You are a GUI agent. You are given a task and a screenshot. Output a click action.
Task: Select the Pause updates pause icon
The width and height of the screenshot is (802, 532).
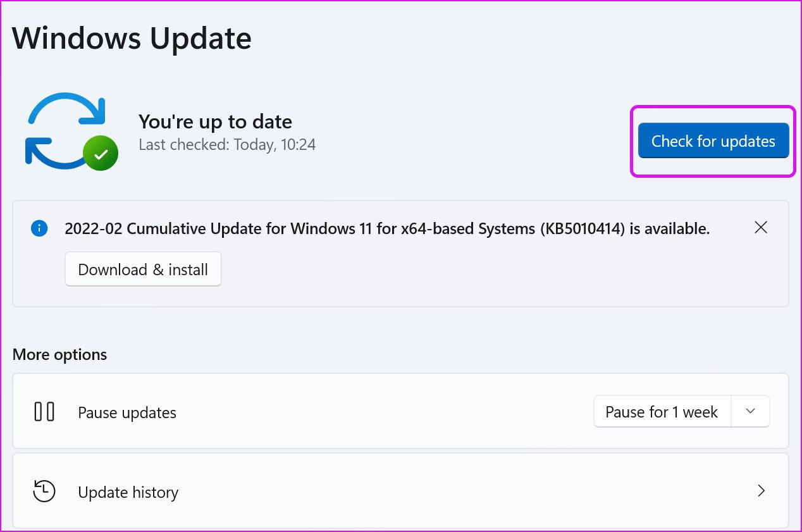[x=44, y=411]
